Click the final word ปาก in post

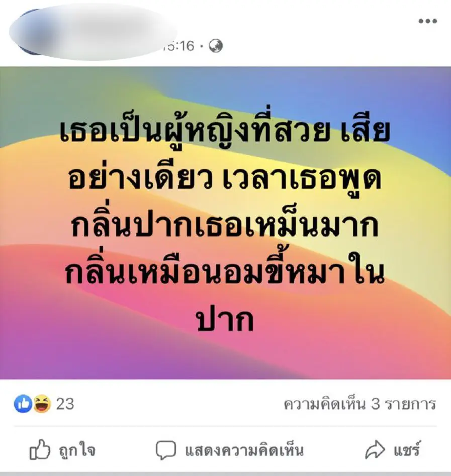tap(225, 320)
